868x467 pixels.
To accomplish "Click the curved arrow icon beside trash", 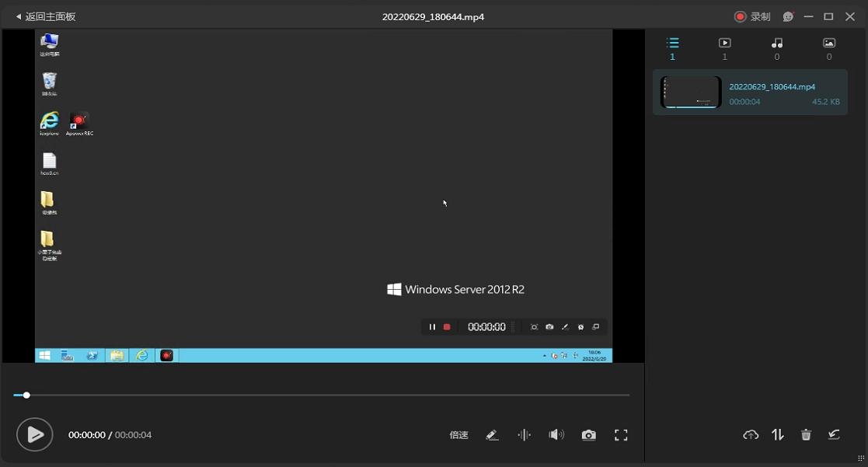I will point(834,435).
